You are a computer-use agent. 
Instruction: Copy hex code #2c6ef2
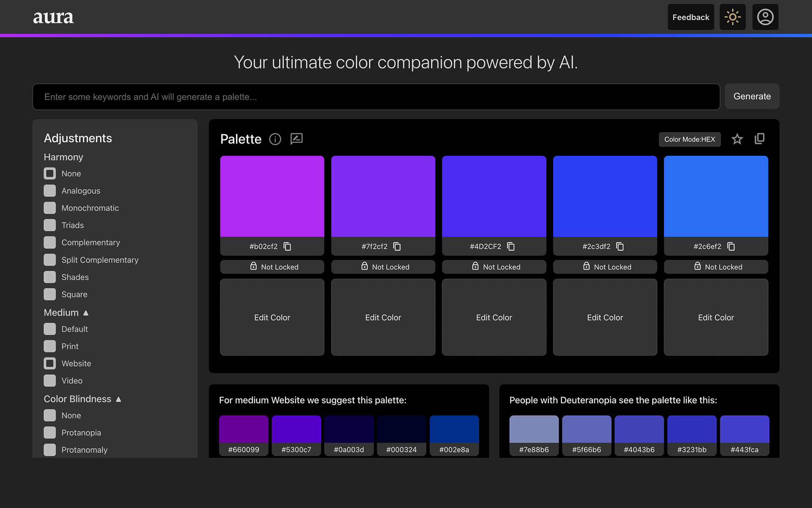(x=731, y=246)
